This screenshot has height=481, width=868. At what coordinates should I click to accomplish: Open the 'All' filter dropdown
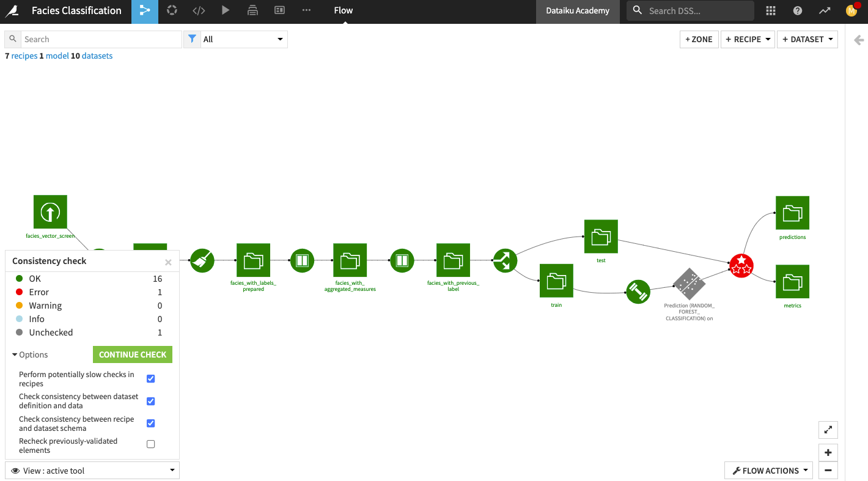tap(243, 39)
